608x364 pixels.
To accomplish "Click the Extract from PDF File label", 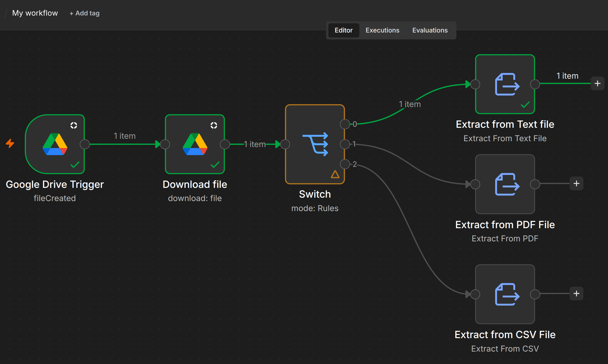I will pos(505,225).
